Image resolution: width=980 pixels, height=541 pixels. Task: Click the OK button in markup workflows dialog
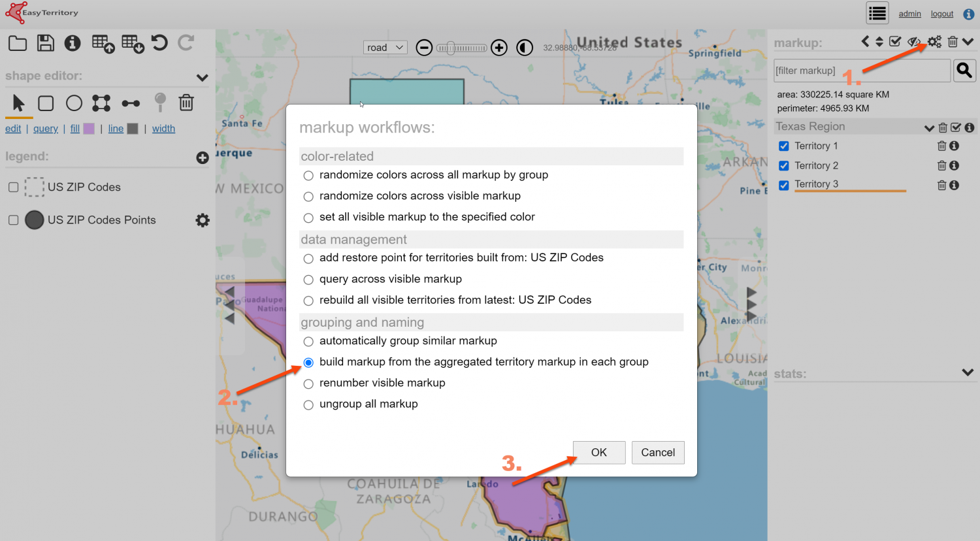pos(598,452)
